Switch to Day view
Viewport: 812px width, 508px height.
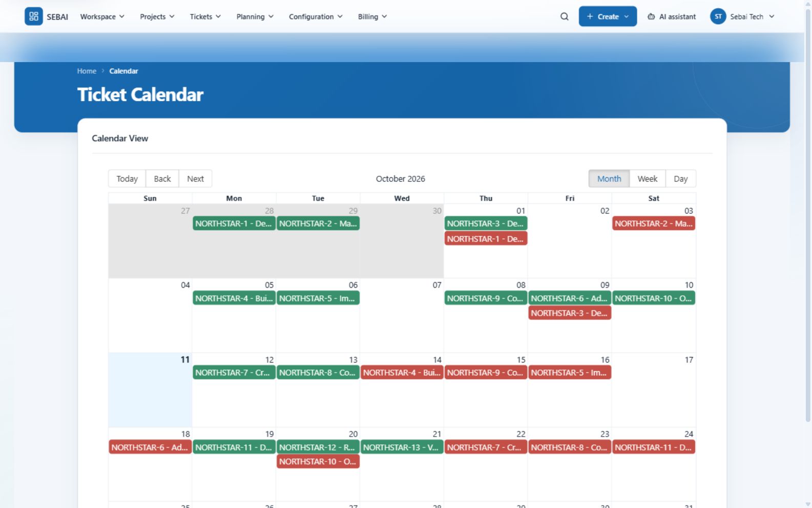click(x=680, y=178)
